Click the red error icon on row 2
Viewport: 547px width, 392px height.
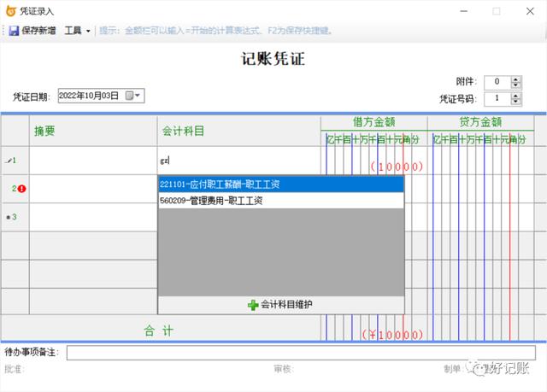coord(22,189)
